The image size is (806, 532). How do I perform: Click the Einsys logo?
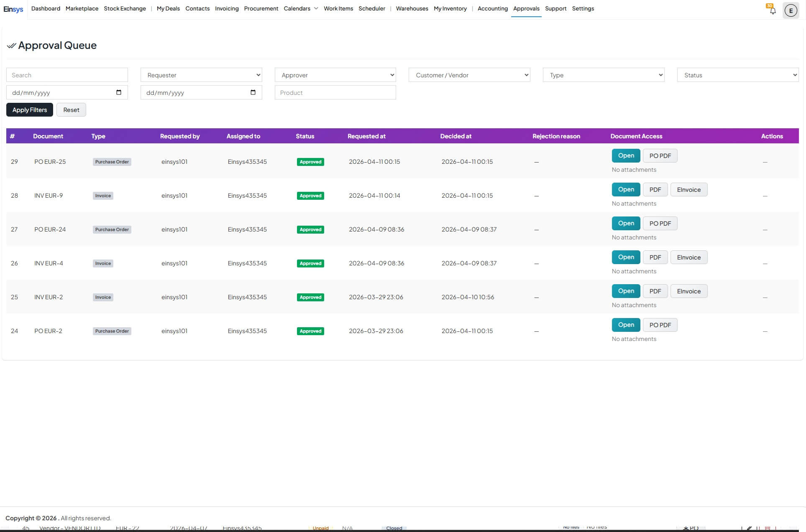pyautogui.click(x=13, y=9)
